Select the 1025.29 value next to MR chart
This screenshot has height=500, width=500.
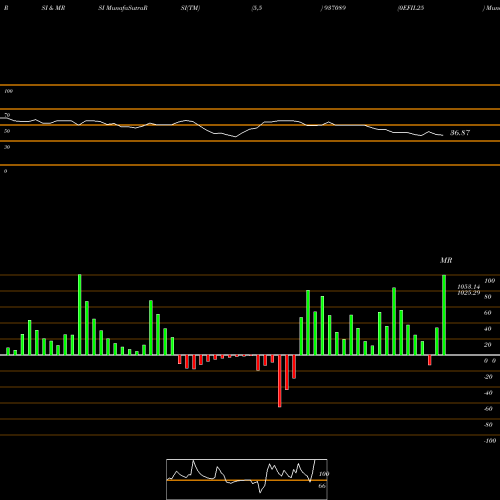pyautogui.click(x=469, y=293)
